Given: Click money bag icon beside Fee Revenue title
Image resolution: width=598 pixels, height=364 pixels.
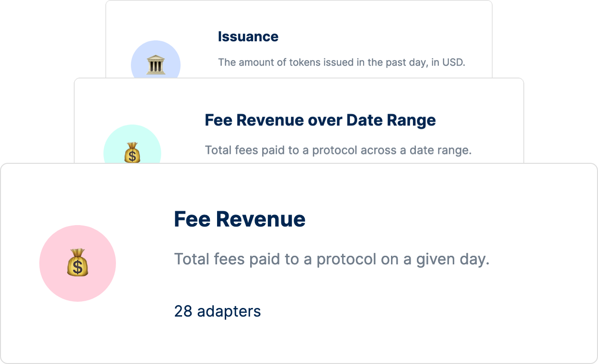Looking at the screenshot, I should (x=78, y=263).
